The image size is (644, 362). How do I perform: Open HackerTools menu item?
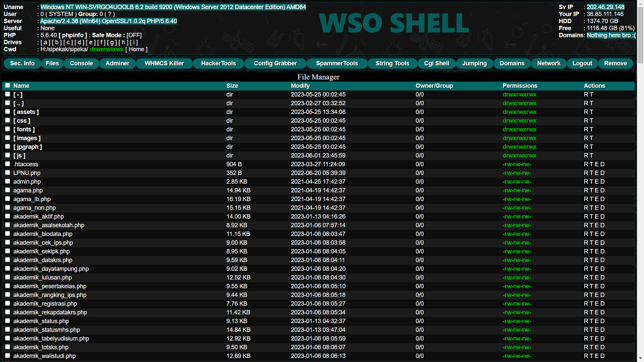pyautogui.click(x=218, y=63)
